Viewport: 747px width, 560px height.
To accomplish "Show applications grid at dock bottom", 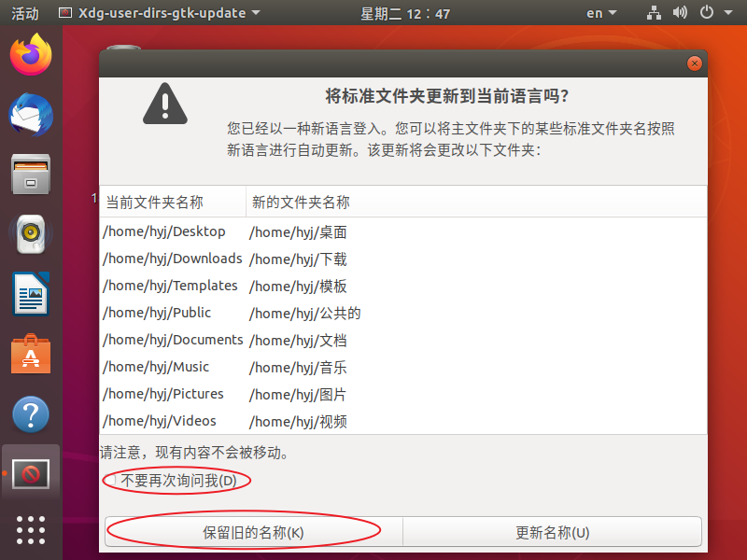I will click(x=31, y=530).
